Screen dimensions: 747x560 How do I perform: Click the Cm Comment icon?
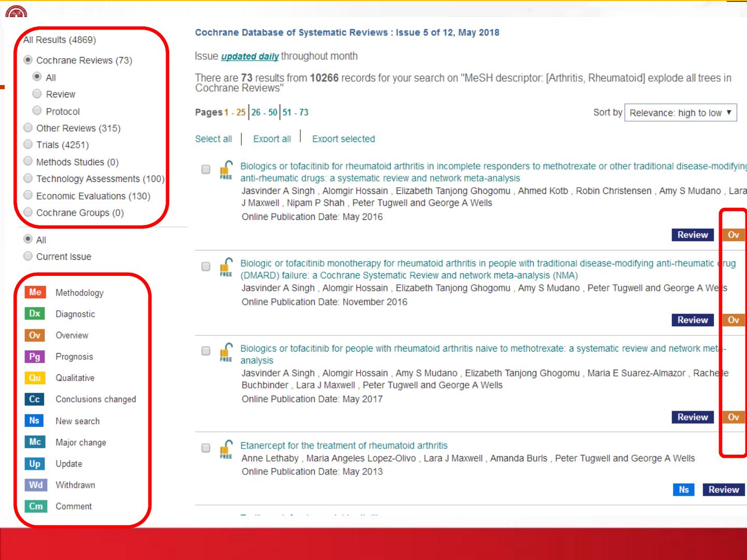tap(35, 506)
